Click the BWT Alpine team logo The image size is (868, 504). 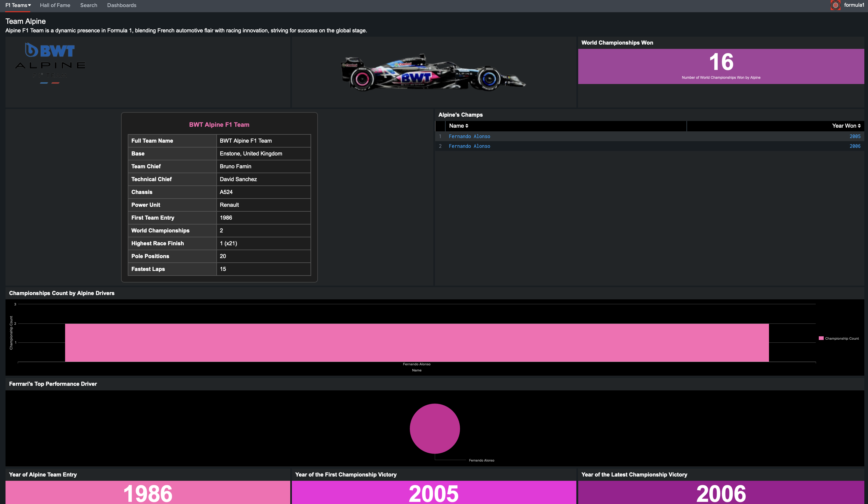click(50, 63)
